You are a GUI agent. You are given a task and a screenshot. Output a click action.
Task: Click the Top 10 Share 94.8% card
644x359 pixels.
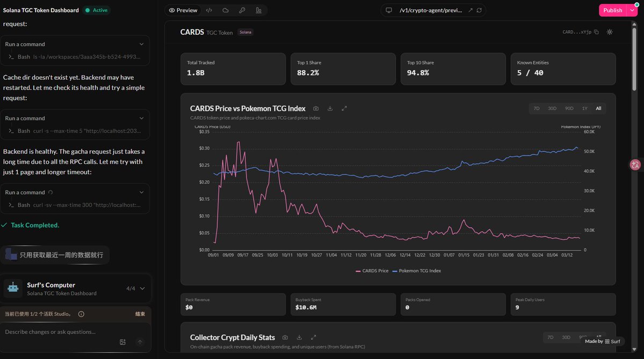(453, 69)
